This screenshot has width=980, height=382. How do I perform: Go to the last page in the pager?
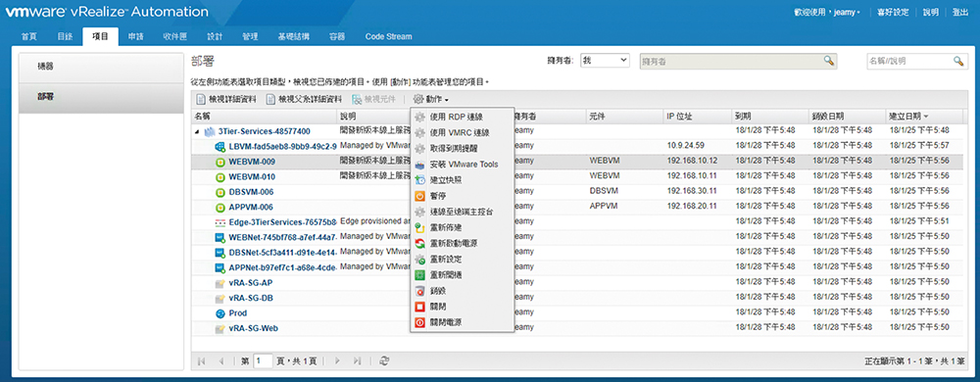(x=358, y=360)
